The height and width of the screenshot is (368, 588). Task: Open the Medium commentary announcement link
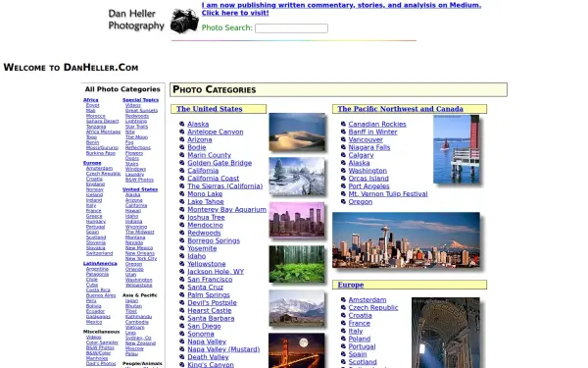pyautogui.click(x=341, y=9)
